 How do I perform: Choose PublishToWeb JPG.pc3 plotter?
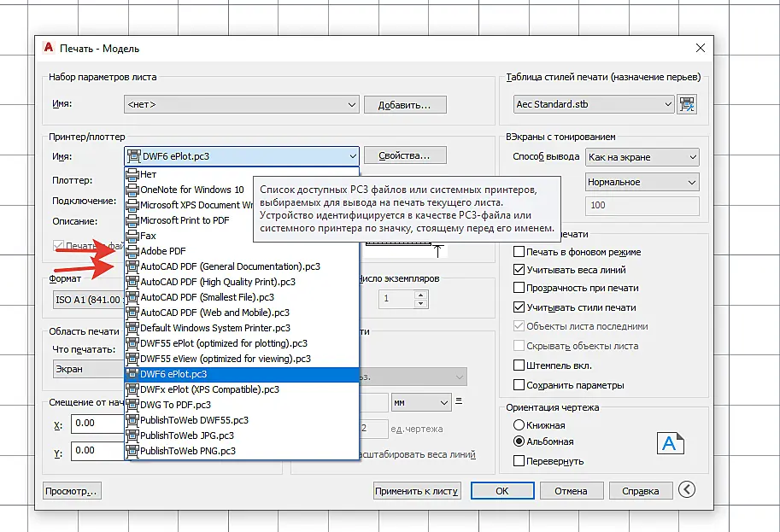point(242,436)
